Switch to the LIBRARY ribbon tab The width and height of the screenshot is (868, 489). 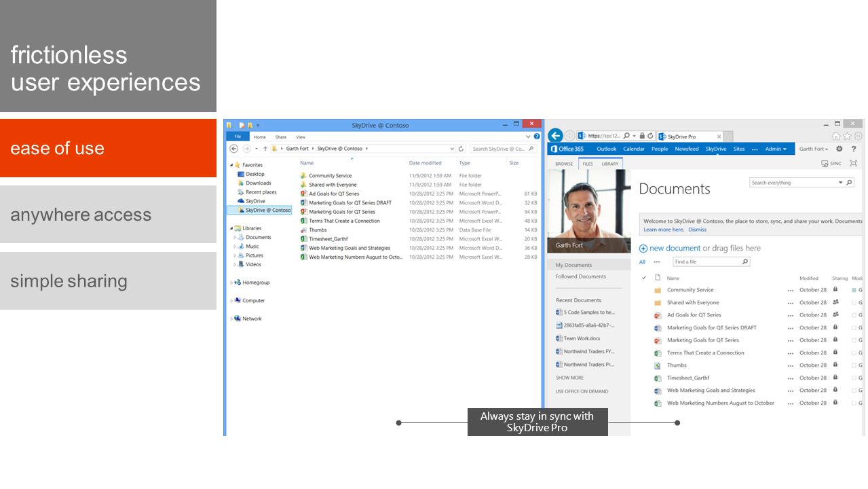(x=610, y=164)
